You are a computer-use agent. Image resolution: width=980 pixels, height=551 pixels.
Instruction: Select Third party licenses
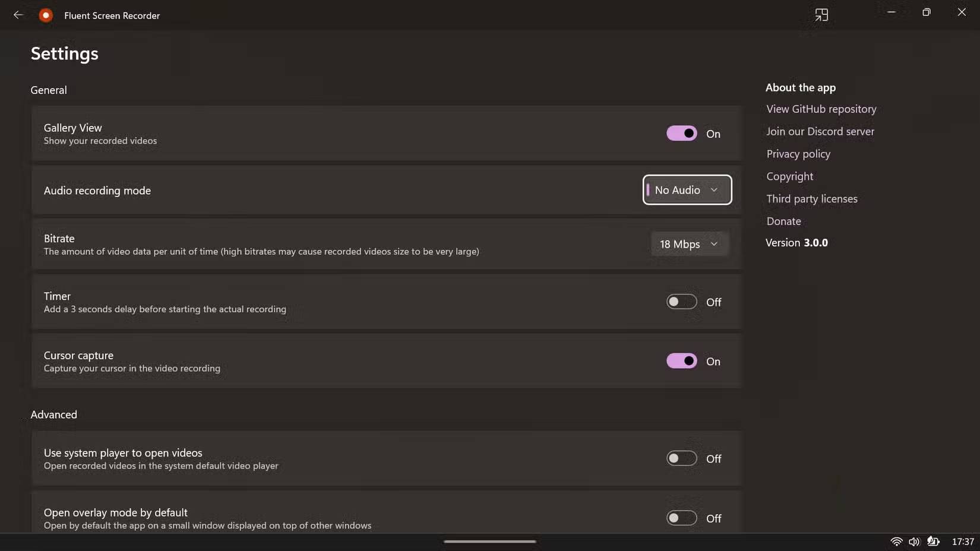(x=811, y=198)
